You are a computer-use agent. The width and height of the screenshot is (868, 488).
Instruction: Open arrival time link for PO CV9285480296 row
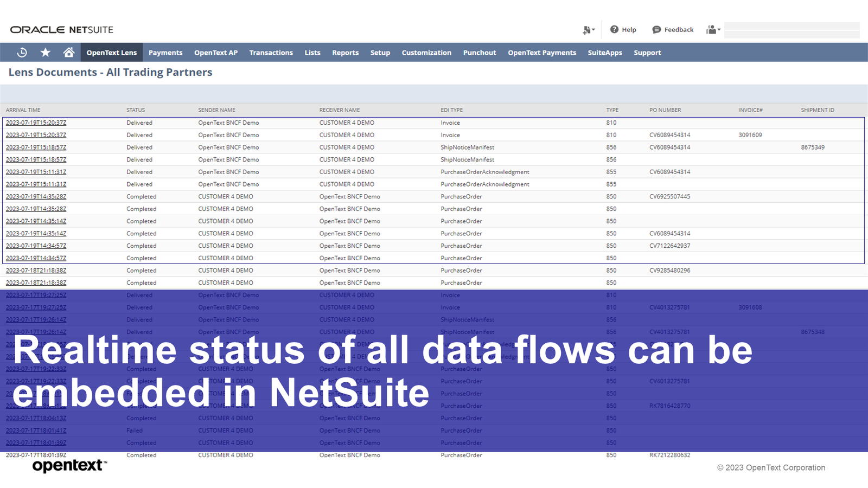pos(36,271)
